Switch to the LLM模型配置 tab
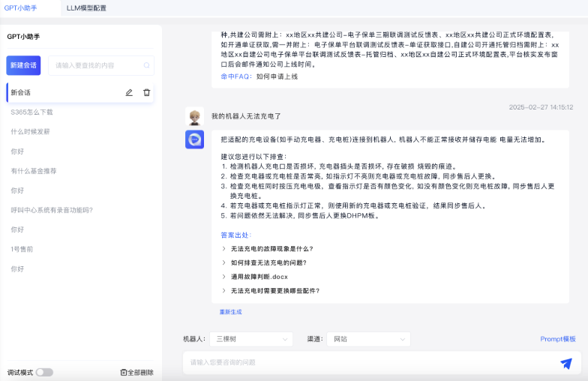The width and height of the screenshot is (588, 381). pos(86,8)
